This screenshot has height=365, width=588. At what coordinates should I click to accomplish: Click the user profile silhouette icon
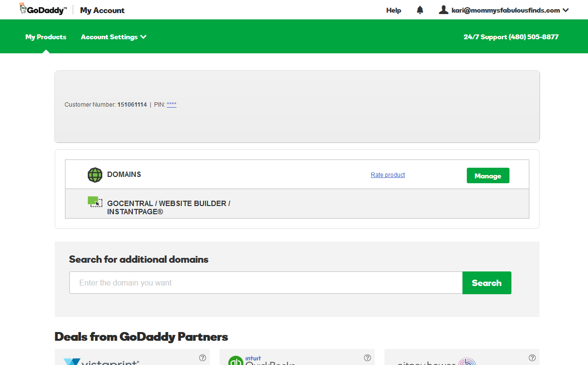point(443,10)
